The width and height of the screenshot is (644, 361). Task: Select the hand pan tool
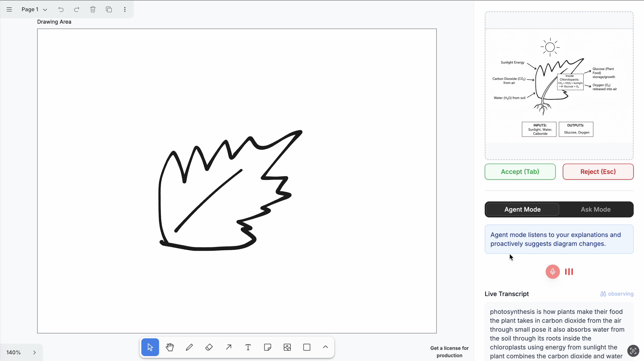click(170, 347)
